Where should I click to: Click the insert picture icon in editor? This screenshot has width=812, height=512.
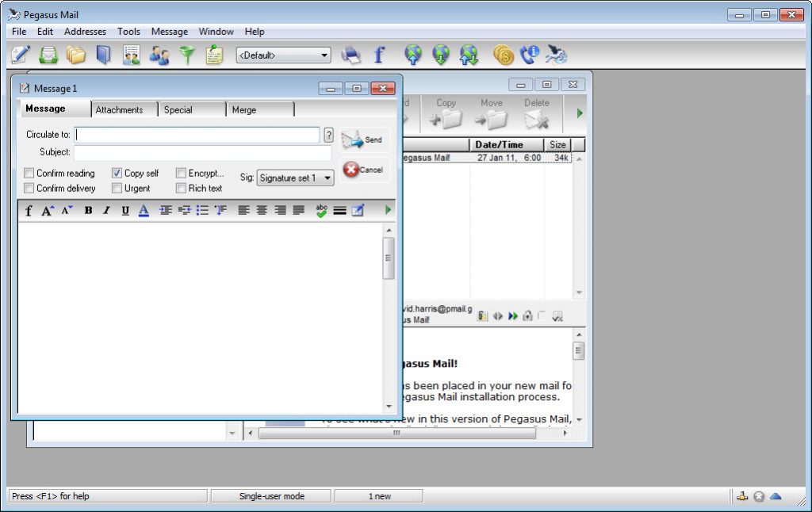[x=358, y=210]
